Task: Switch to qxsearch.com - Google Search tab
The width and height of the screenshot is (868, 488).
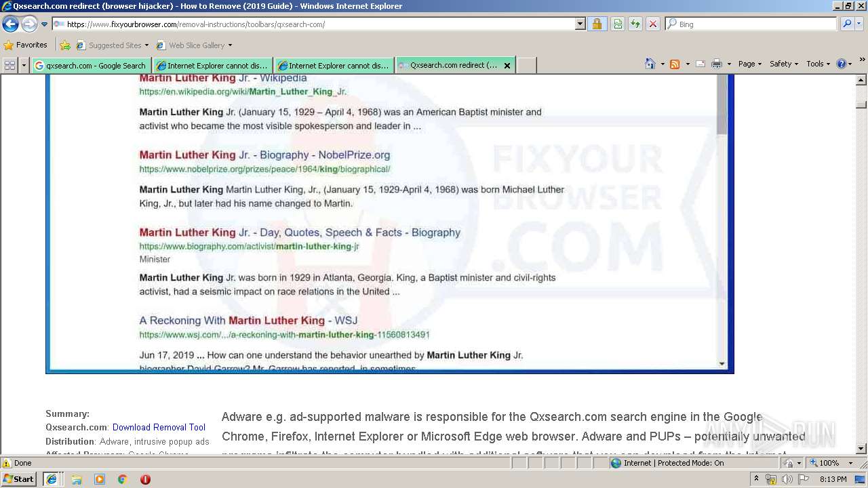Action: (x=91, y=66)
